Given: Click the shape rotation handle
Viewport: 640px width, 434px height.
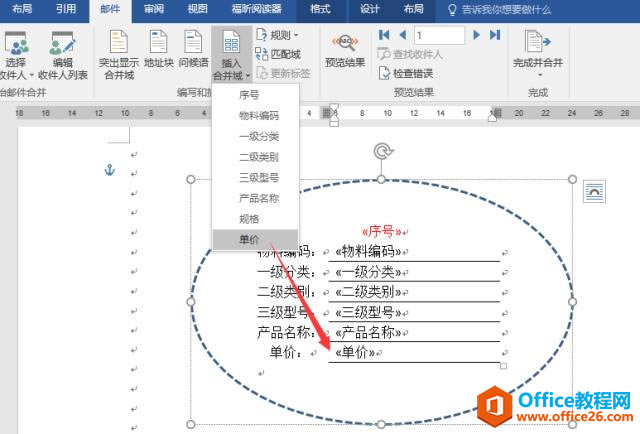Looking at the screenshot, I should pos(382,151).
